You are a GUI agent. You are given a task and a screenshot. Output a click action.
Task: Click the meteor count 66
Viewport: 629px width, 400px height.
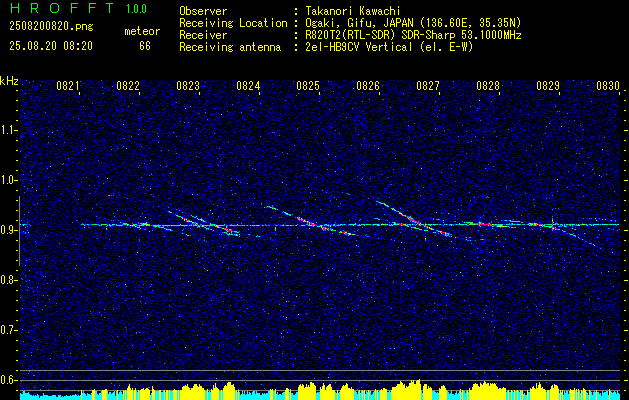145,46
